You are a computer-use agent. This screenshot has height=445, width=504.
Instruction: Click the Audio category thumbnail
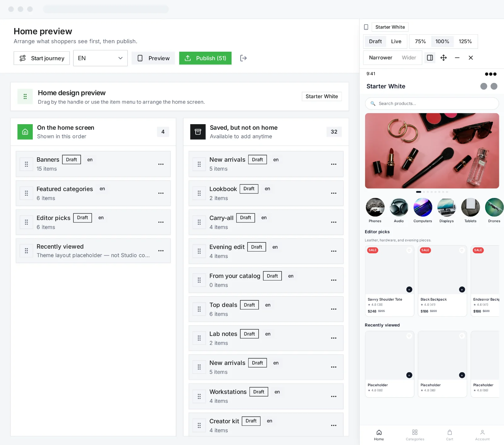(x=399, y=207)
